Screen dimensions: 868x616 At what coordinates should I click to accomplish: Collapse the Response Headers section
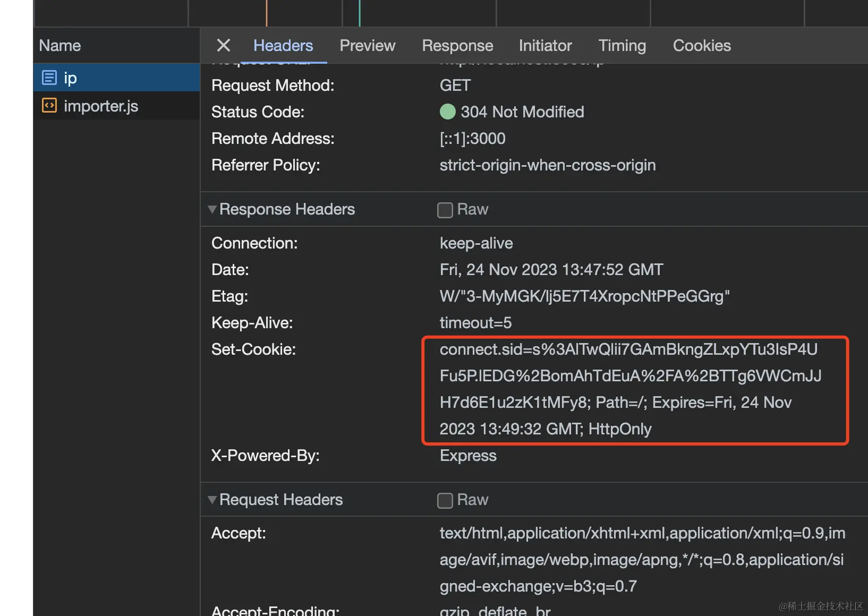212,209
